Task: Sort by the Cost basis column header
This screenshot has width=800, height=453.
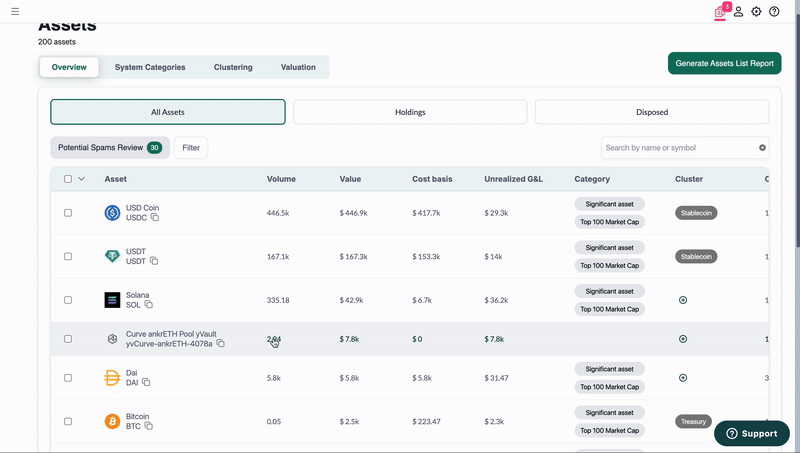Action: 432,179
